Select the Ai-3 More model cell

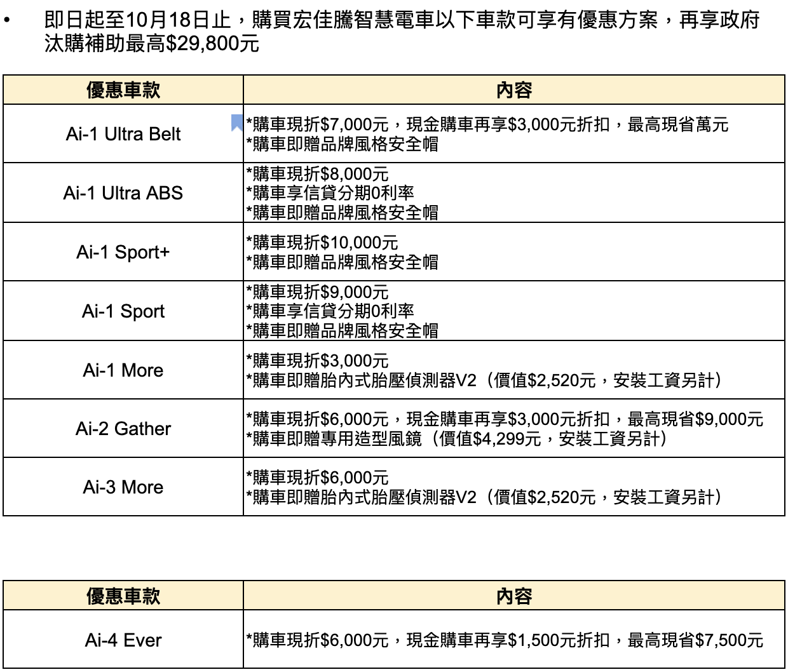click(x=123, y=487)
